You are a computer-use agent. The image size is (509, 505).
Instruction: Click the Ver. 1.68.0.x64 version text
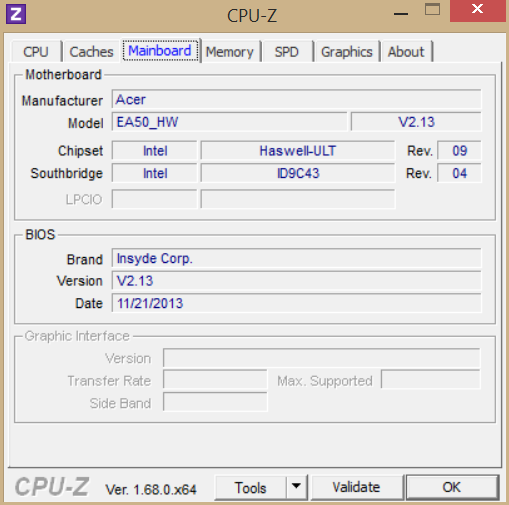[151, 489]
